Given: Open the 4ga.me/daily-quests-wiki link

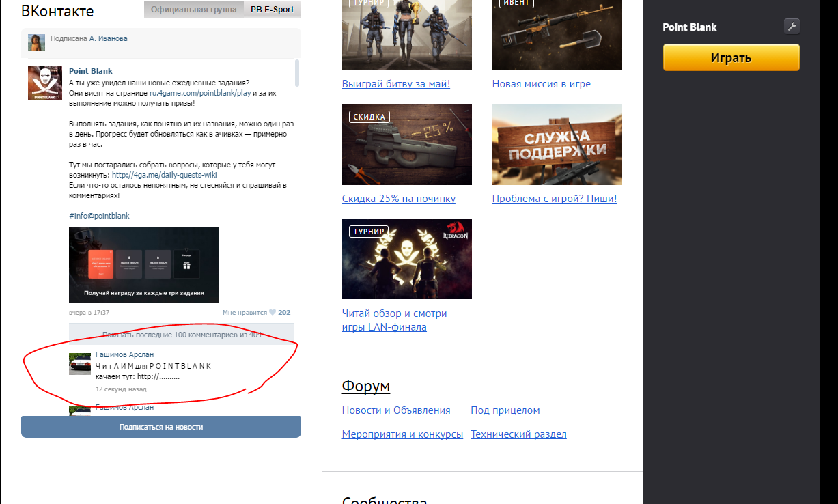Looking at the screenshot, I should pos(164,175).
